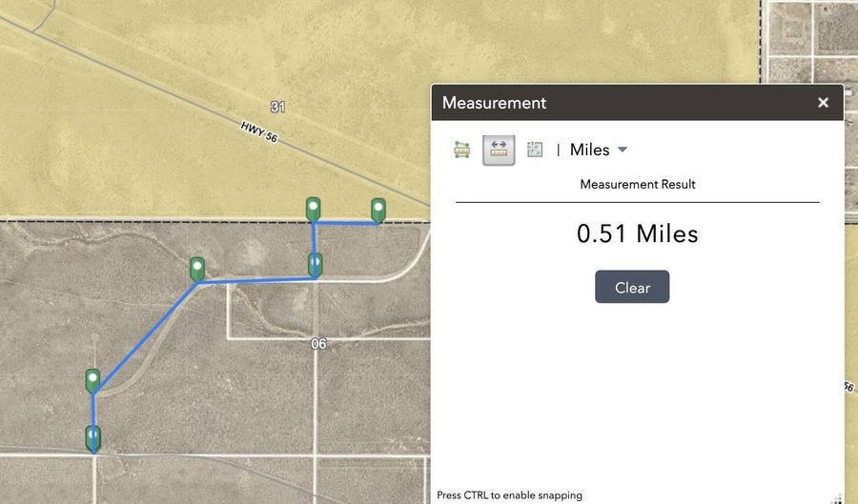This screenshot has height=504, width=858.
Task: Choose the location coordinates tool icon
Action: tap(535, 150)
